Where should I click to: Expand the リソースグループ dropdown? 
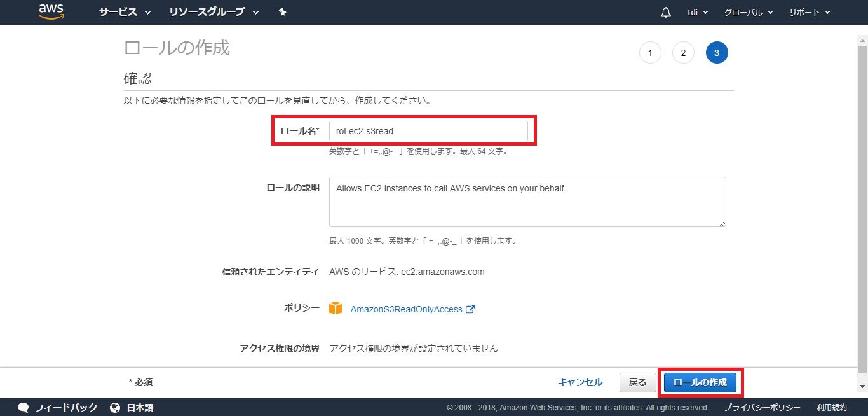pyautogui.click(x=214, y=12)
